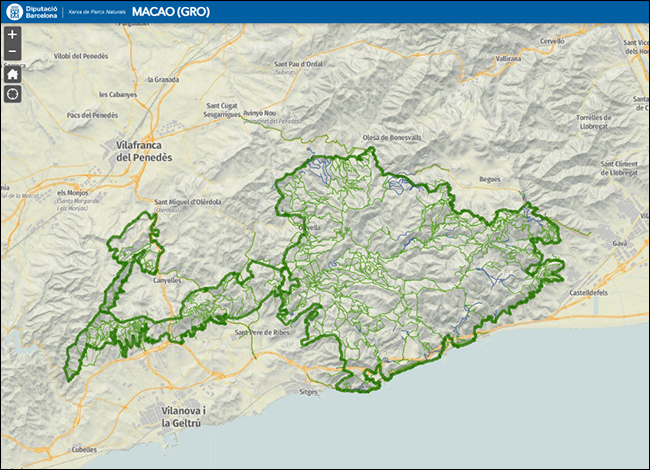
Task: Zoom in on the map
Action: [x=12, y=34]
